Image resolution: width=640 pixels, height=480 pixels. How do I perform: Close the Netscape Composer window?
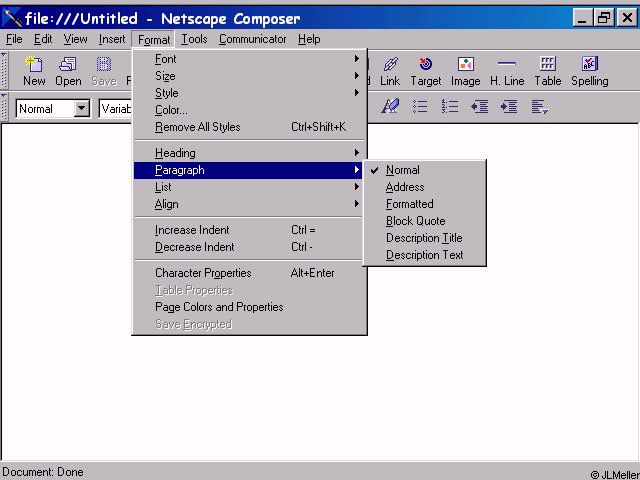[627, 18]
